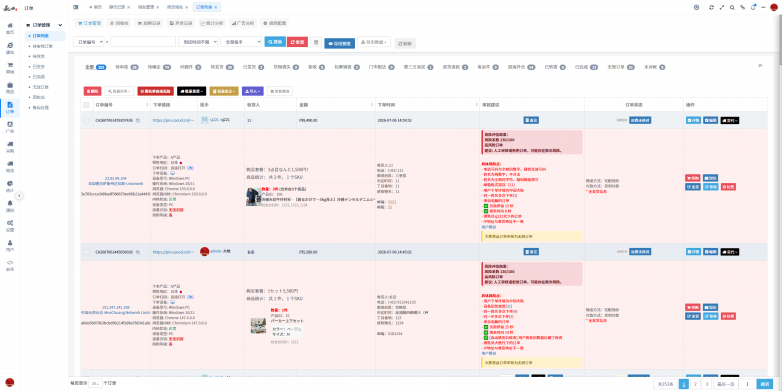This screenshot has height=391, width=782.
Task: Collapse the side menu using the top-bar panel icon
Action: pos(75,7)
